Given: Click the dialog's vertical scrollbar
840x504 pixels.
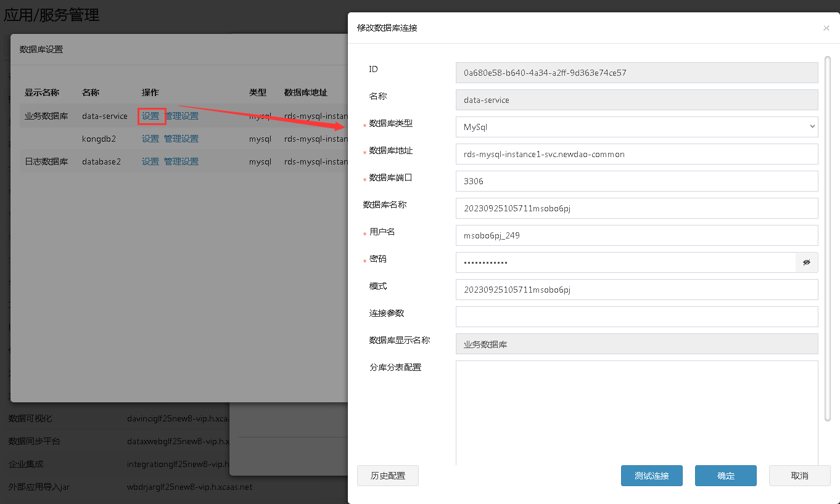Looking at the screenshot, I should coord(828,239).
